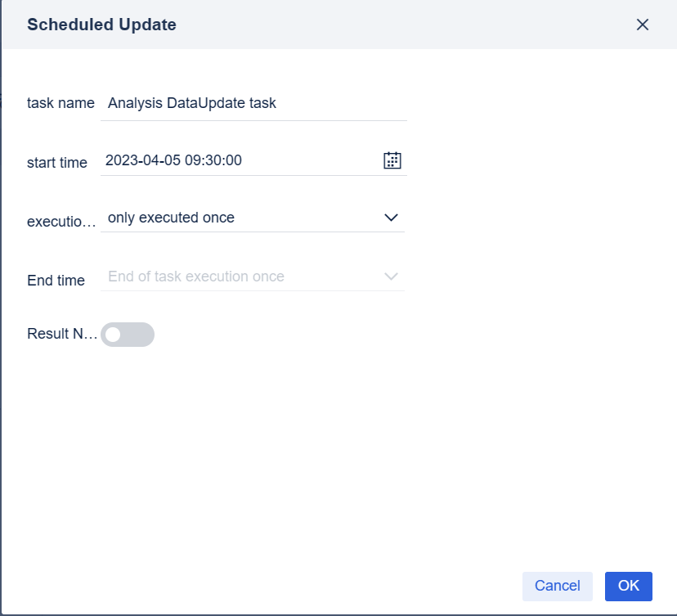Click the "Result N..." label
The height and width of the screenshot is (616, 677).
[63, 334]
